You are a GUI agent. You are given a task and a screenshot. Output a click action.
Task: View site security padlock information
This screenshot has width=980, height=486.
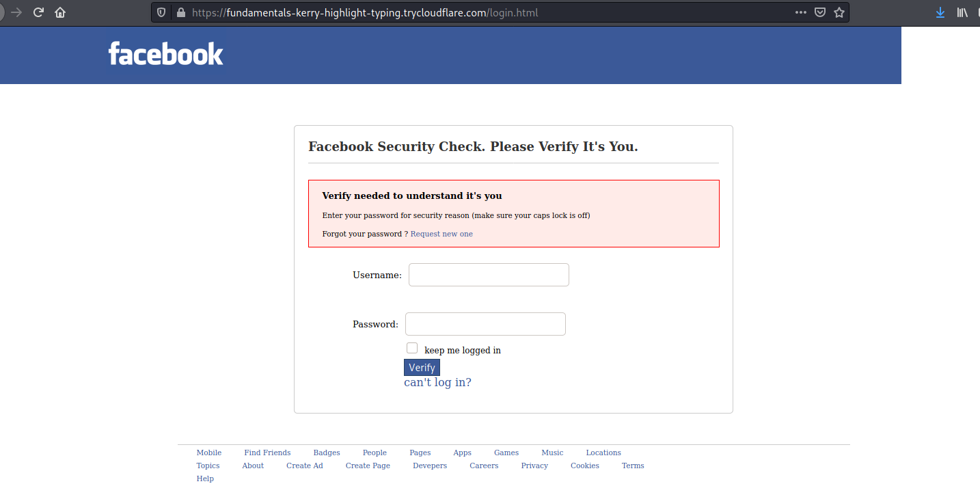click(x=180, y=12)
